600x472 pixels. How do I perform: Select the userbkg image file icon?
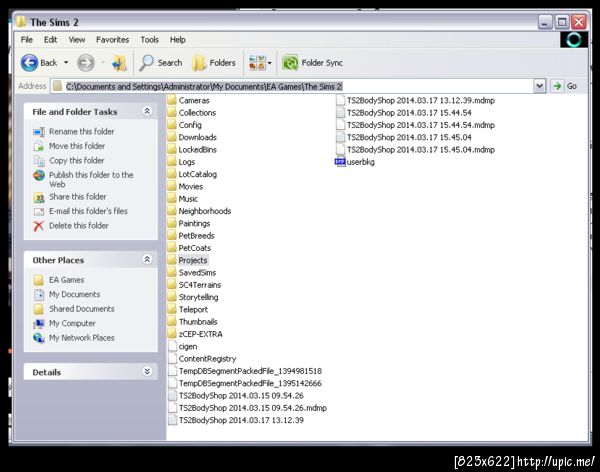[340, 162]
